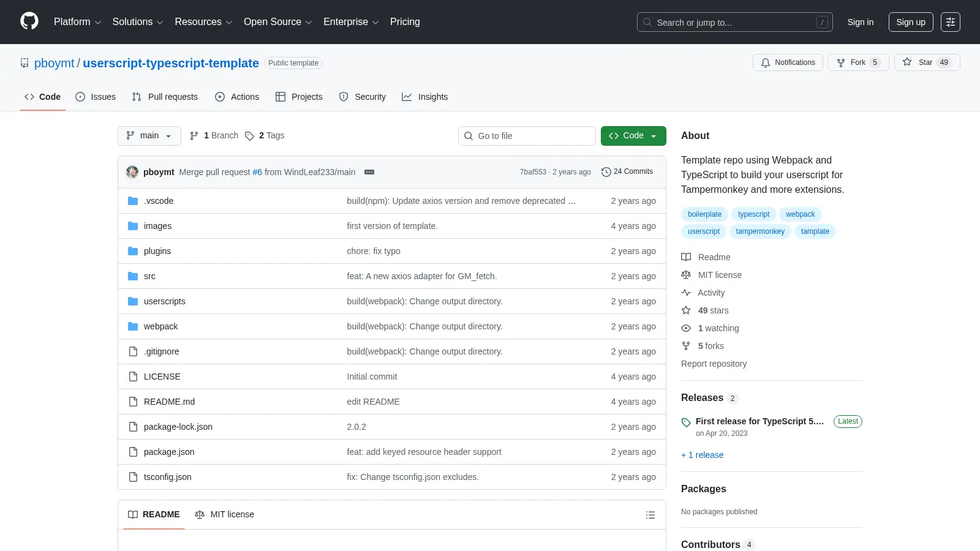
Task: Fork this repository
Action: (x=858, y=62)
